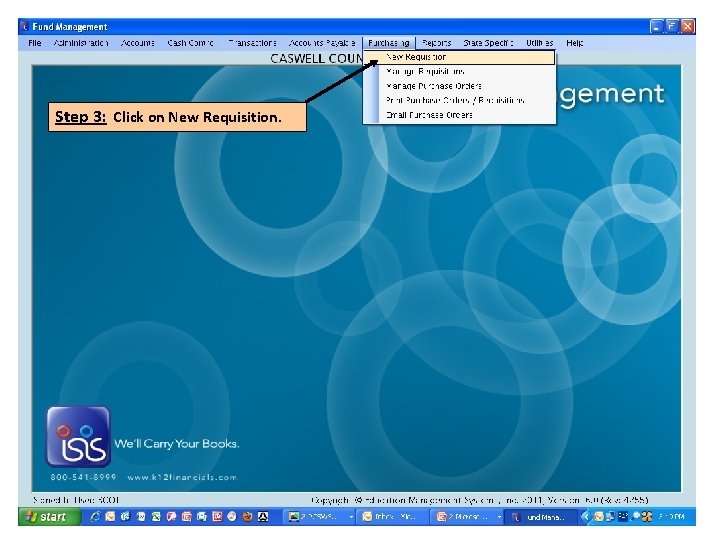The image size is (720, 540).
Task: Open Internet Explorer from the quick launch bar
Action: tap(95, 516)
